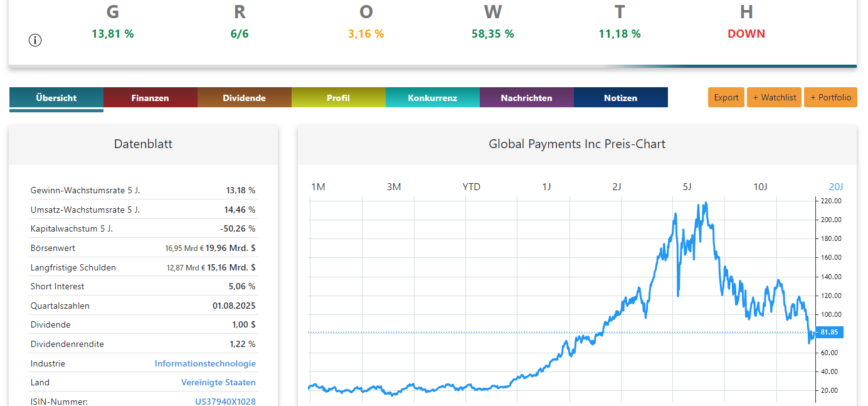Click the Gewinn-Wachstumsrate 5 J. value 13,18 %

(x=241, y=190)
